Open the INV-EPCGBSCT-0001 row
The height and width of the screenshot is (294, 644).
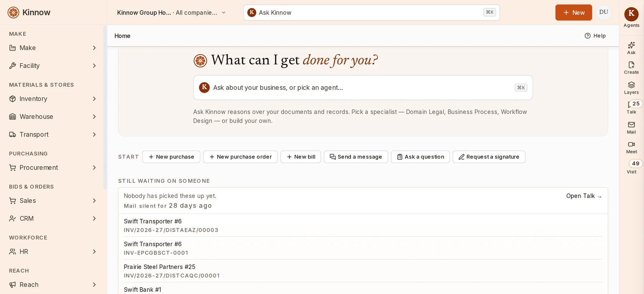point(363,248)
